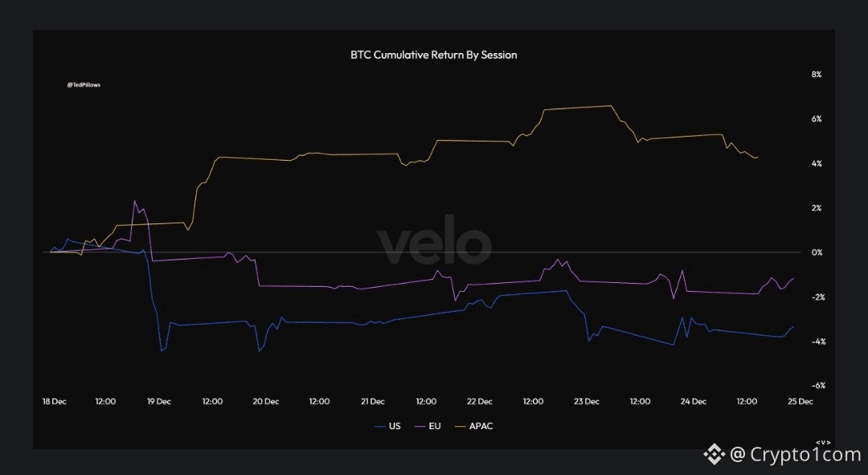Click the 25 Dec x-axis label
The image size is (868, 475).
800,401
